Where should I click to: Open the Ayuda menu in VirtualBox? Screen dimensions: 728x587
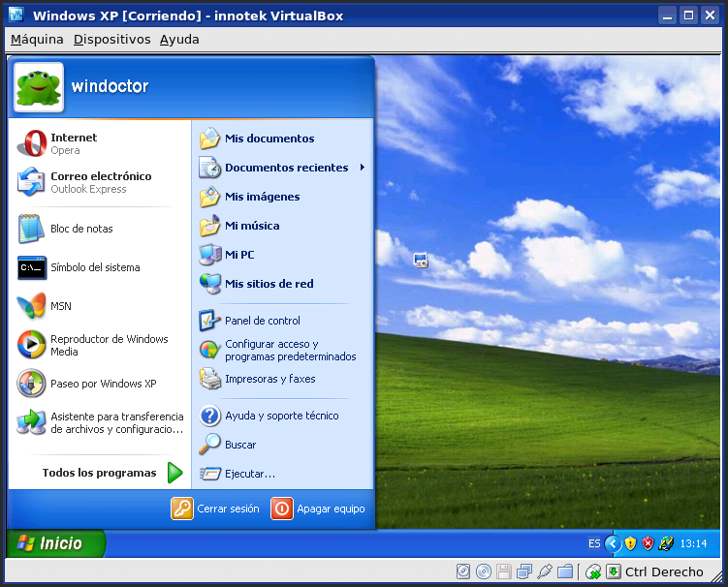179,40
